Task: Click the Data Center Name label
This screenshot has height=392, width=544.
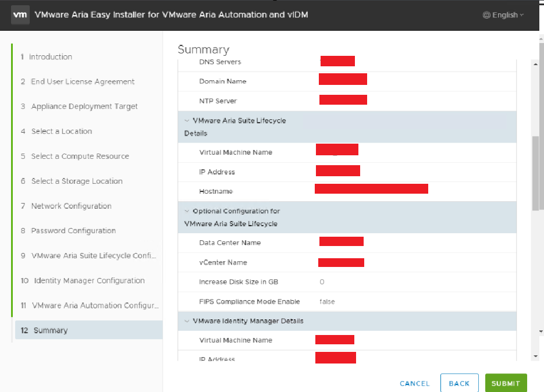Action: click(x=230, y=243)
